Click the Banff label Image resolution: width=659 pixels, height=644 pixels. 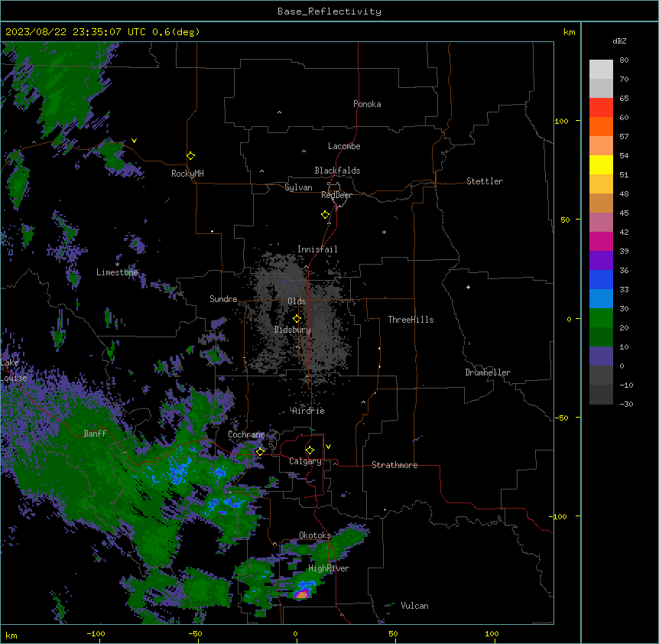95,434
